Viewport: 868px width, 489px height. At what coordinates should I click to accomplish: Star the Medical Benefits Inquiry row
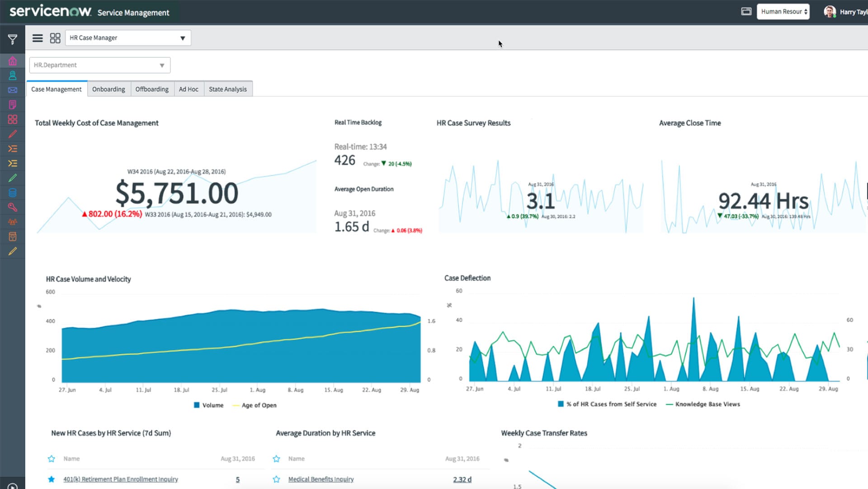(276, 479)
